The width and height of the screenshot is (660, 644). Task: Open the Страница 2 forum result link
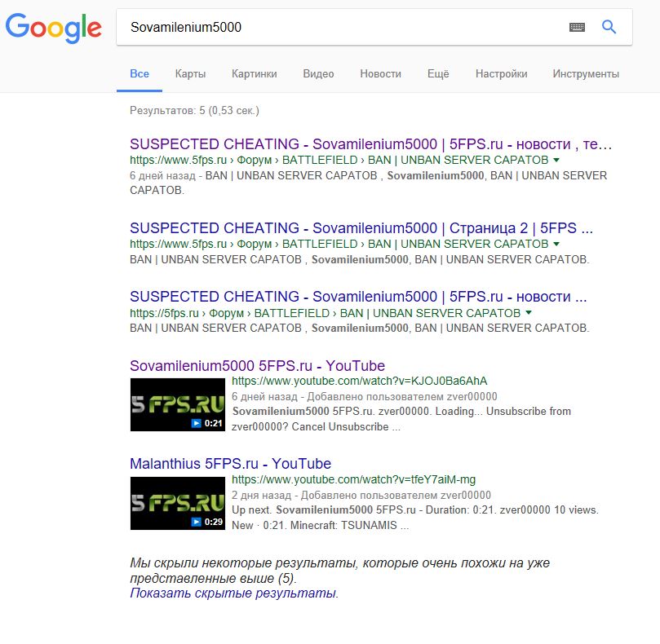(361, 228)
